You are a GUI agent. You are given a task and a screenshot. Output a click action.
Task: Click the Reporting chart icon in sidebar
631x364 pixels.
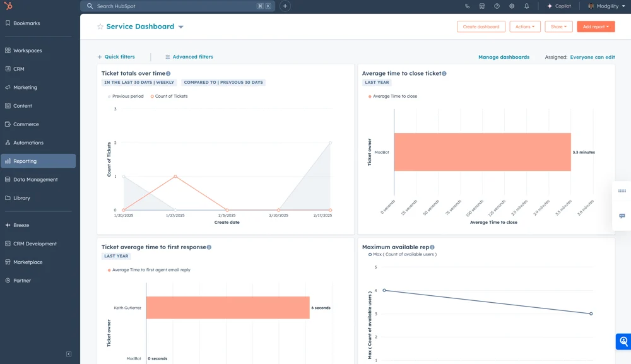pyautogui.click(x=8, y=161)
